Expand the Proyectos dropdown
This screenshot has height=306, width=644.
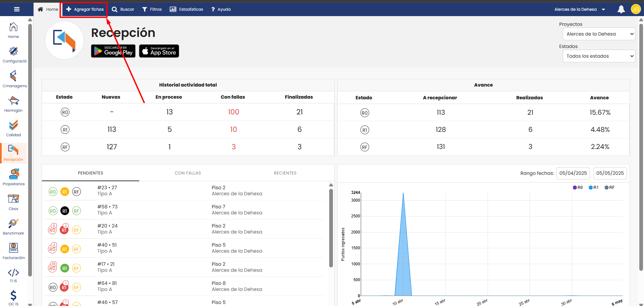coord(599,34)
